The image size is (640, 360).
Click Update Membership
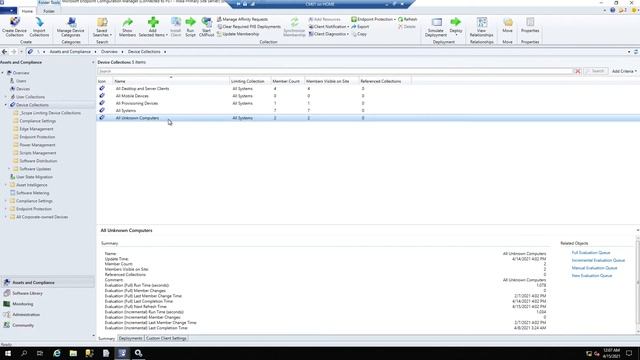click(238, 34)
